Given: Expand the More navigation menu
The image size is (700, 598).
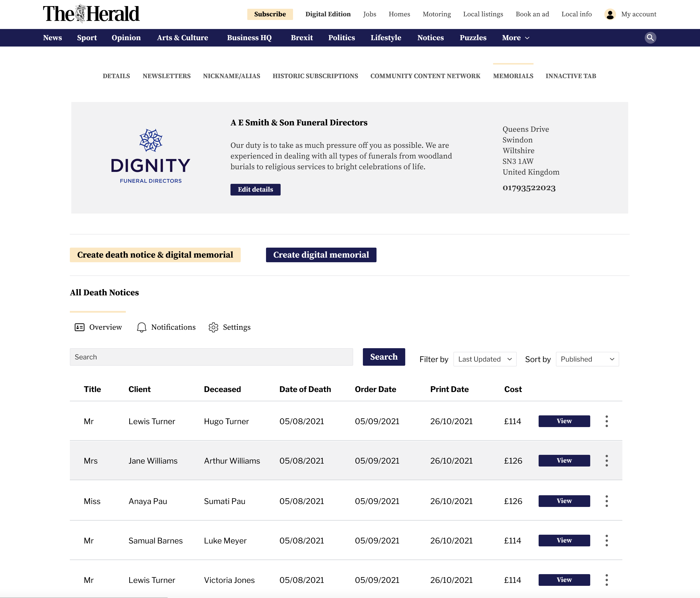Looking at the screenshot, I should point(515,38).
